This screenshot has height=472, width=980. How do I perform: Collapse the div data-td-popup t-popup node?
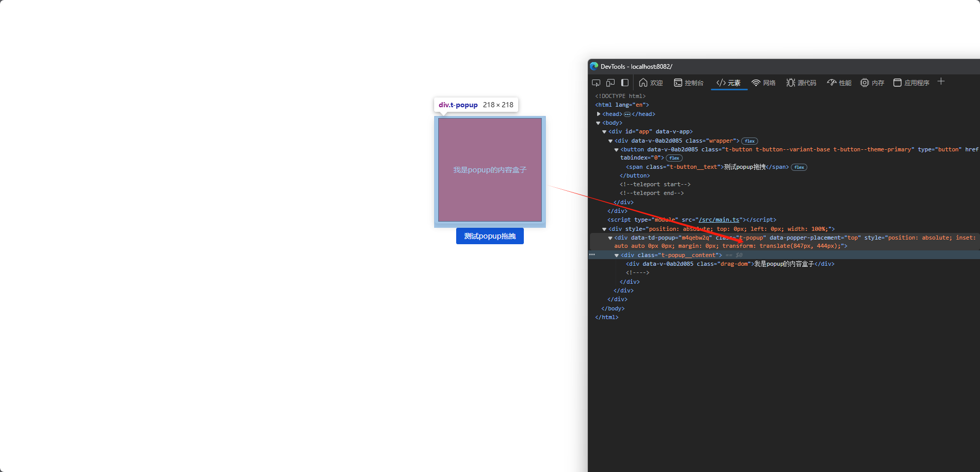[610, 238]
